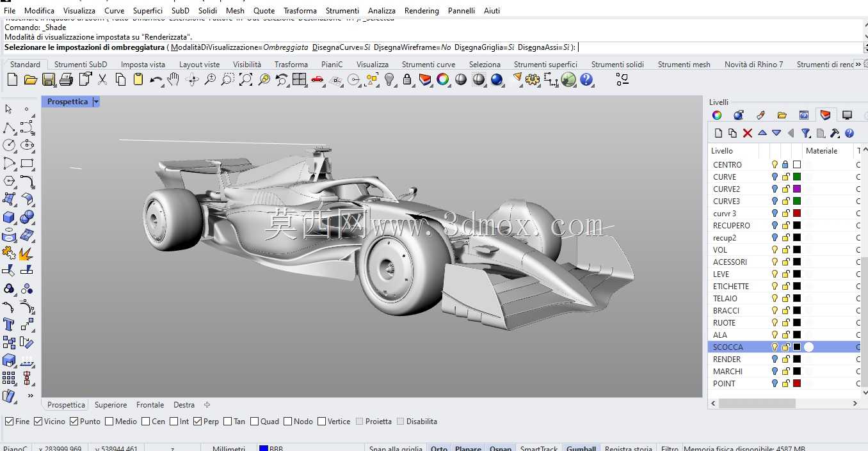Image resolution: width=868 pixels, height=451 pixels.
Task: Open Options with the gear icon
Action: click(533, 79)
